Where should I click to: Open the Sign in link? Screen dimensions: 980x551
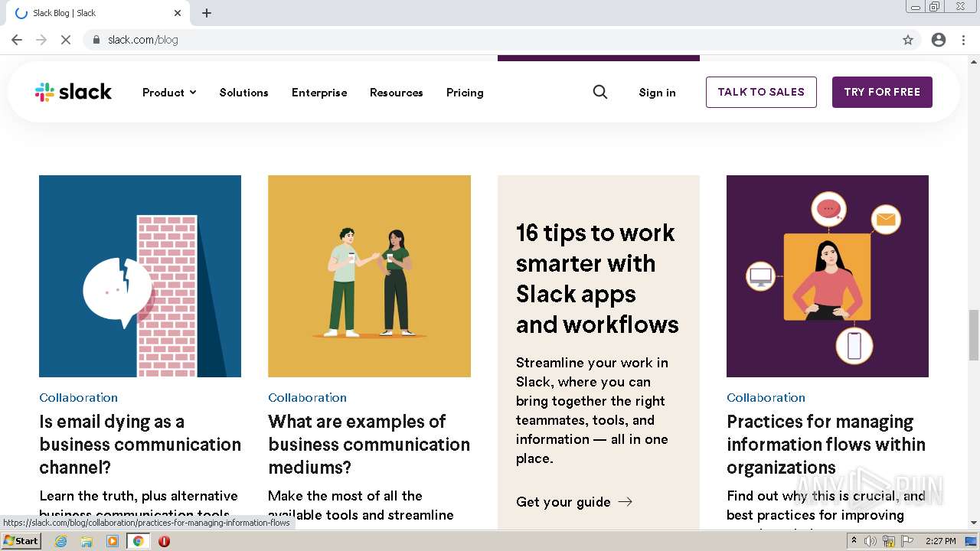[657, 93]
